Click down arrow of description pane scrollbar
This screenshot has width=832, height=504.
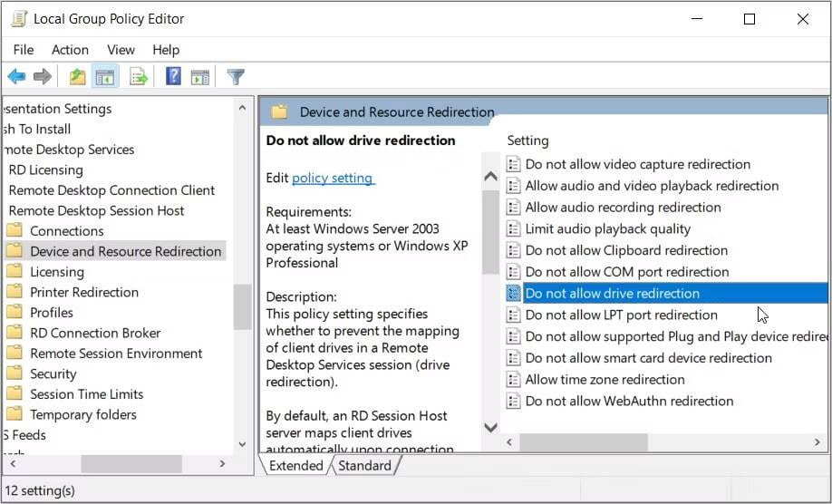(490, 427)
